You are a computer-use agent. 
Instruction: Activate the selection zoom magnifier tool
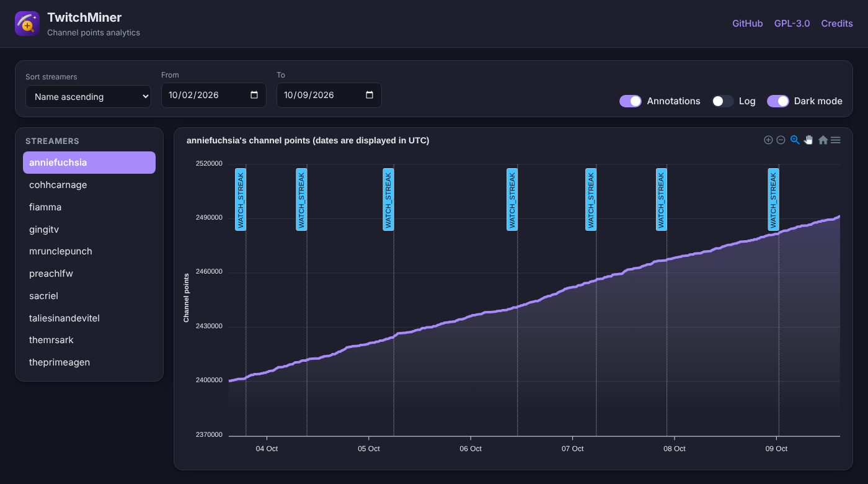coord(795,140)
